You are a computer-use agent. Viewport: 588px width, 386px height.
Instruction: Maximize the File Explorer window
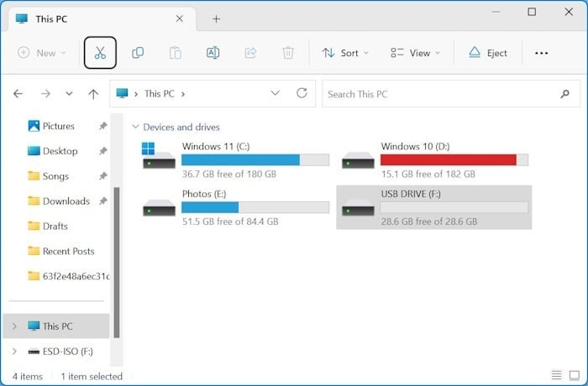[x=532, y=12]
